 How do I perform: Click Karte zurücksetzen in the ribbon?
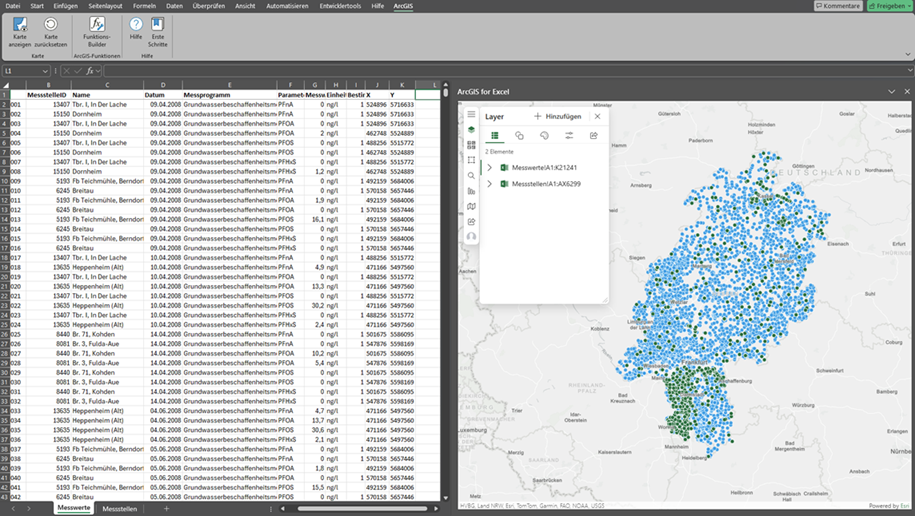[51, 32]
